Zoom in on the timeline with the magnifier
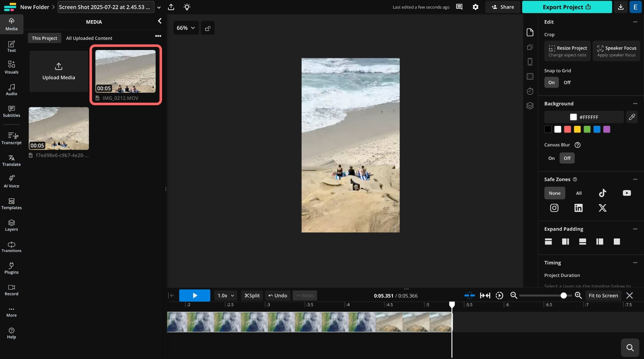Screen dimensions: 644x359 (x=578, y=296)
